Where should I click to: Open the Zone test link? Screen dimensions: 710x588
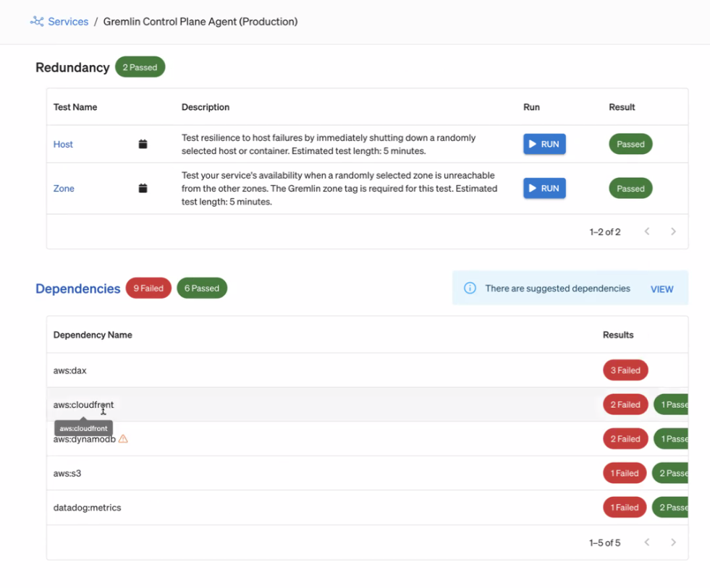click(64, 188)
